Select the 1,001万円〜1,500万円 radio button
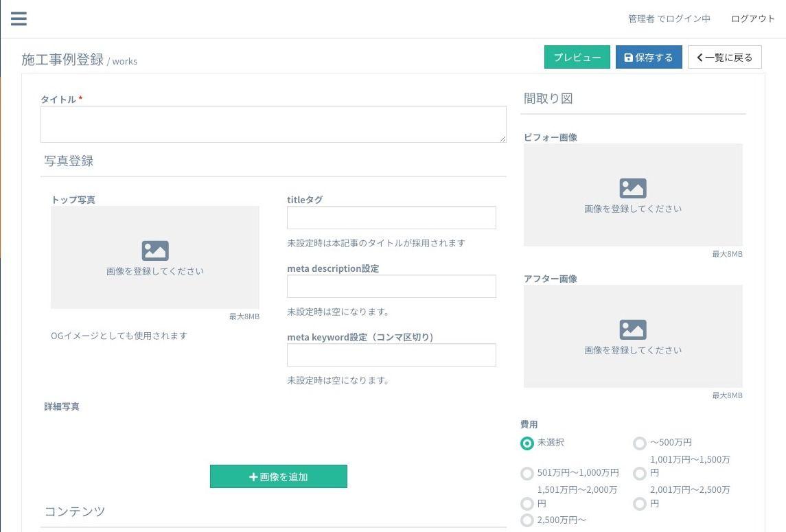This screenshot has width=786, height=532. coord(640,474)
